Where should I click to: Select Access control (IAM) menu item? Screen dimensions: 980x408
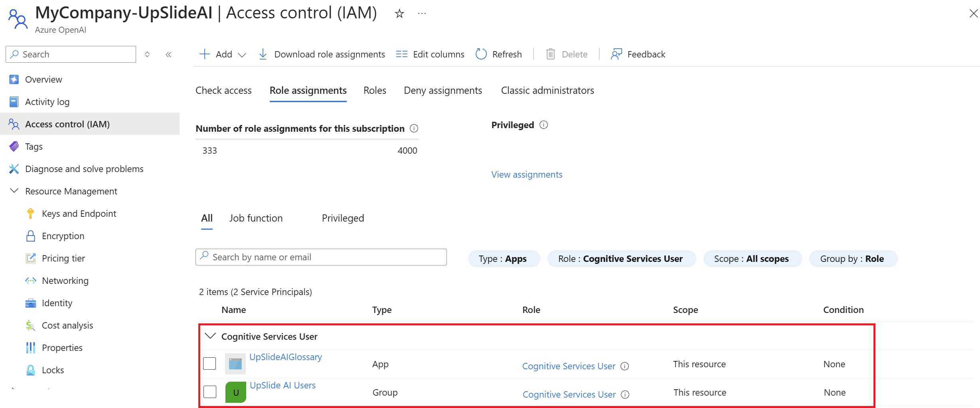pyautogui.click(x=90, y=124)
